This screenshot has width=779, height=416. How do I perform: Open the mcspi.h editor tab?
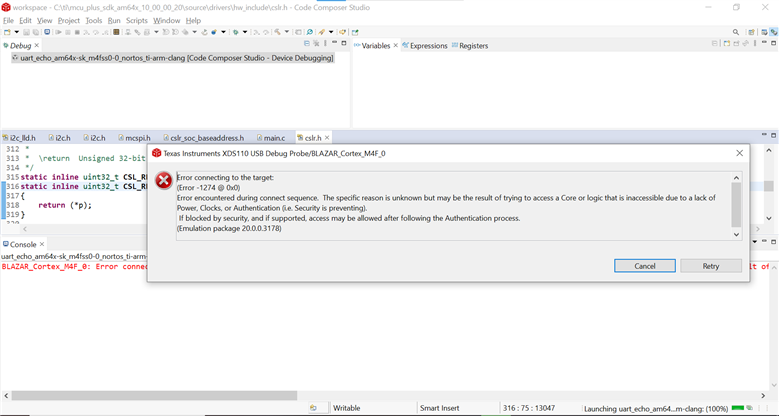tap(134, 138)
